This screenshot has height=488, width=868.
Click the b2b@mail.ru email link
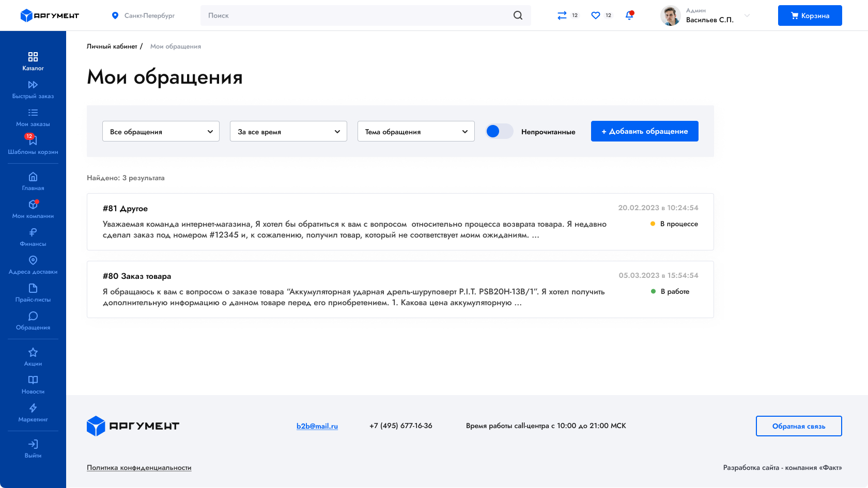(x=317, y=426)
